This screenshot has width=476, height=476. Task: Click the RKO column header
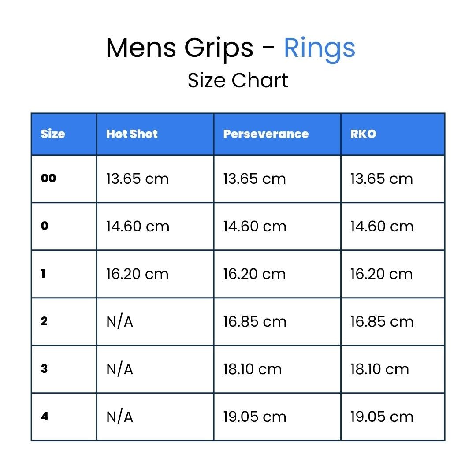(x=363, y=134)
